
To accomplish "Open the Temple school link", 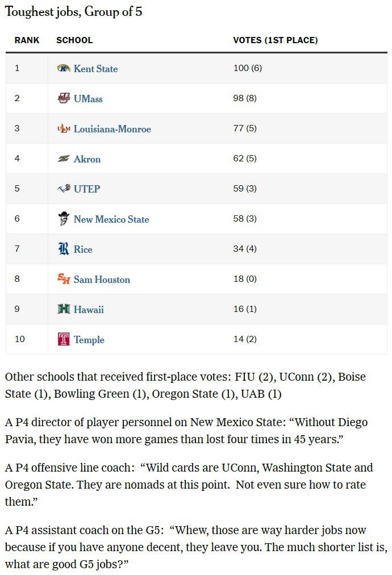I will [89, 340].
